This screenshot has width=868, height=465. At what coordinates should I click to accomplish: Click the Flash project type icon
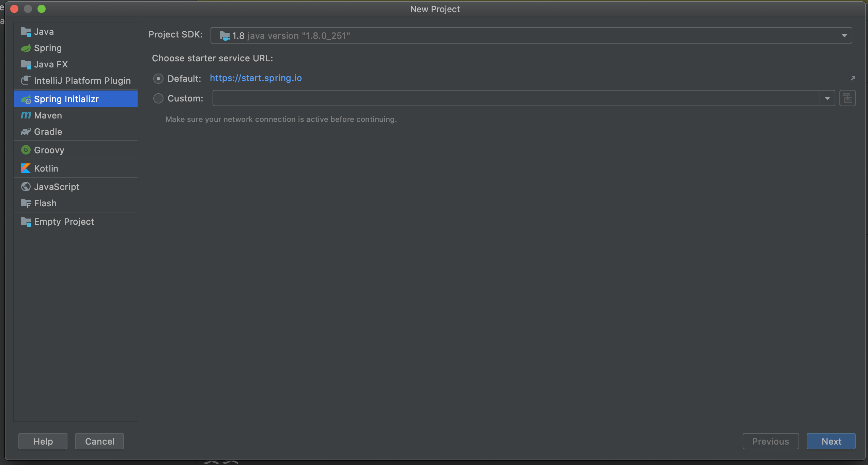click(x=26, y=203)
